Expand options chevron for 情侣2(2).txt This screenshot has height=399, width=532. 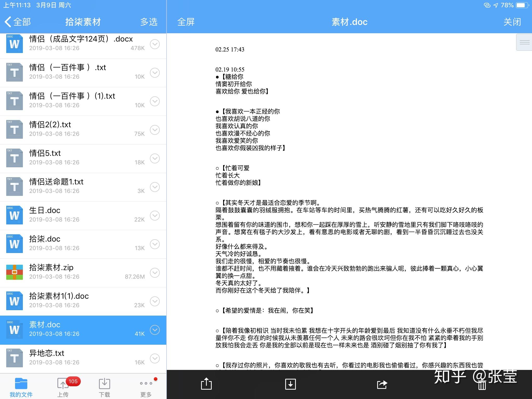155,130
